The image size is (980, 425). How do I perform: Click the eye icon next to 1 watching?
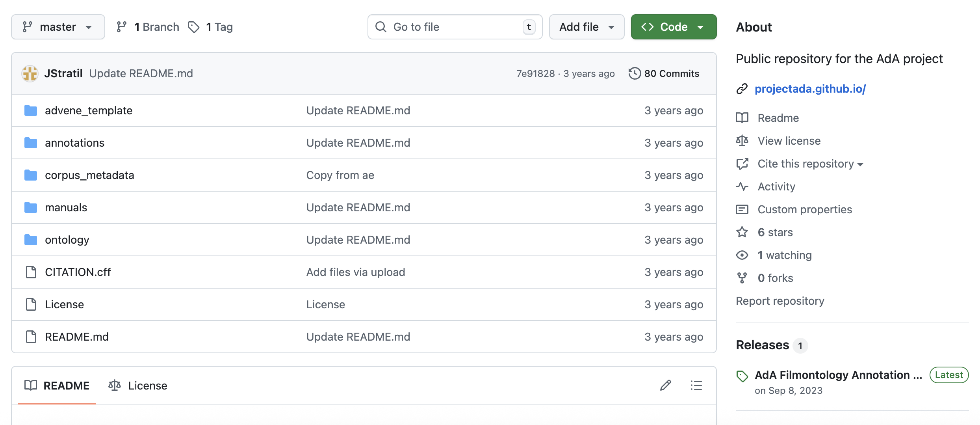click(x=742, y=255)
